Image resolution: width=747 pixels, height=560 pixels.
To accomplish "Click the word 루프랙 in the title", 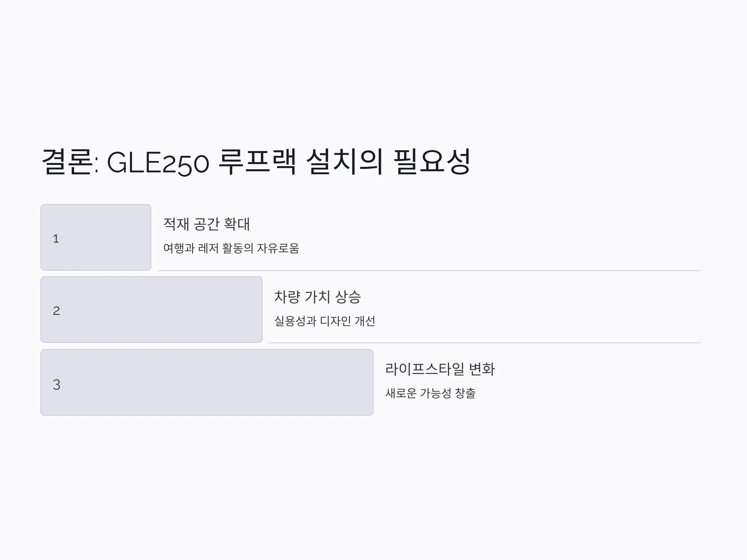I will [258, 162].
